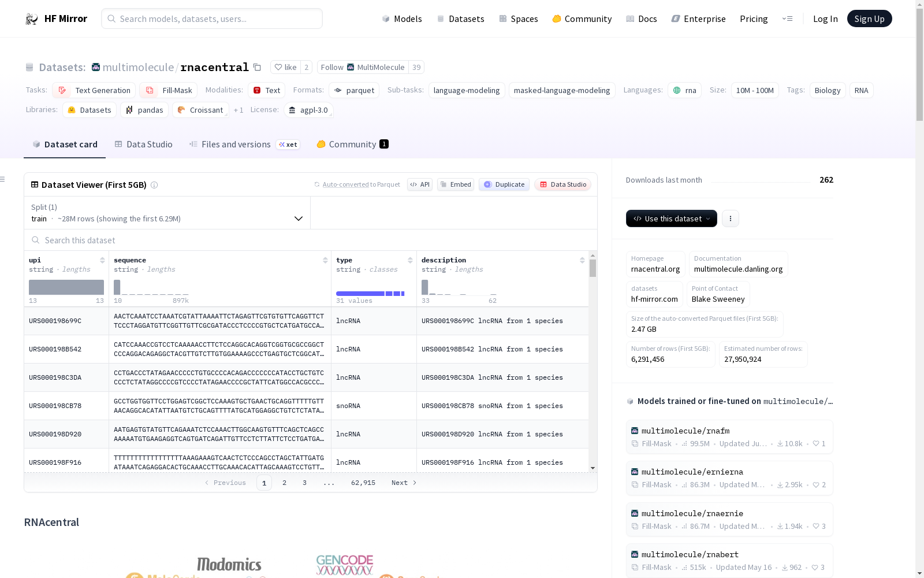Click the table scrollbar down arrow
This screenshot has height=578, width=924.
(x=593, y=468)
